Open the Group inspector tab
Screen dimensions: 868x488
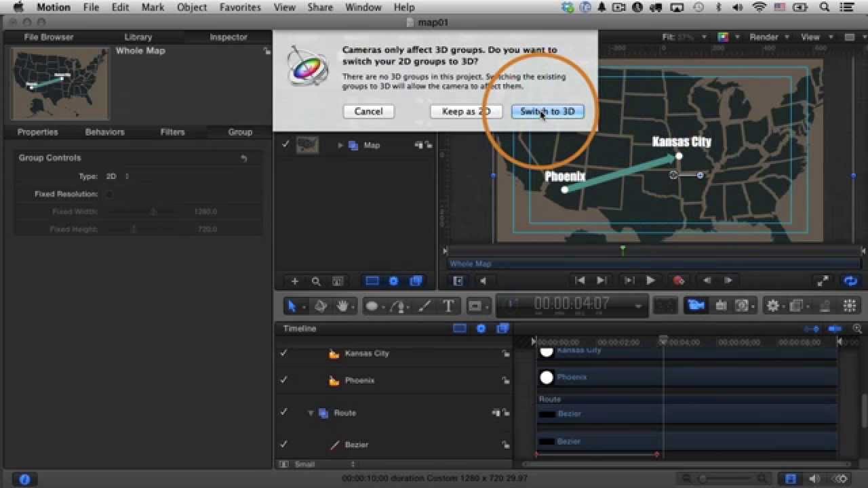tap(239, 132)
